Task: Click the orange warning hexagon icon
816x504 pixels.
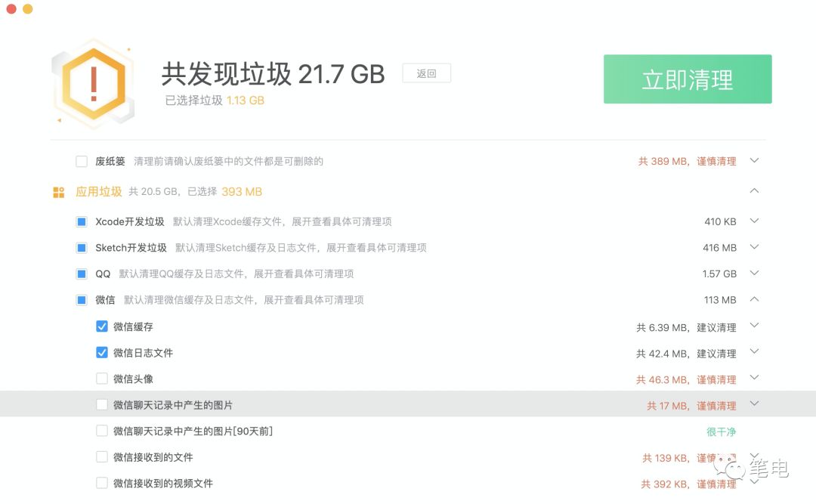Action: (x=94, y=83)
